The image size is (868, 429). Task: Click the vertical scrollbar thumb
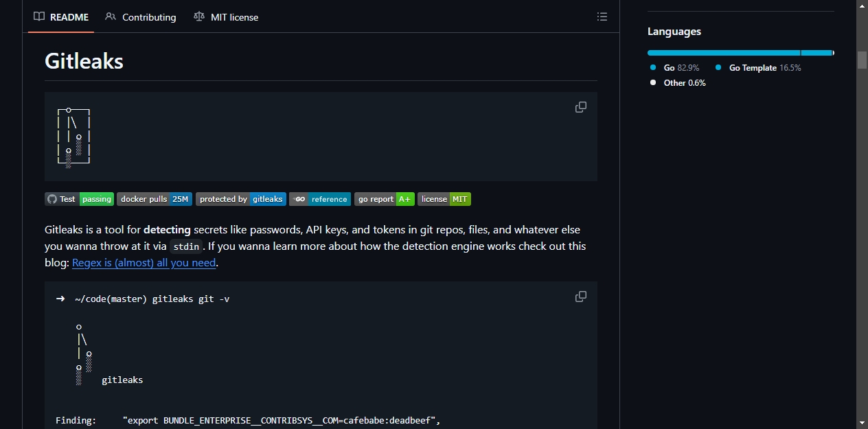coord(862,60)
